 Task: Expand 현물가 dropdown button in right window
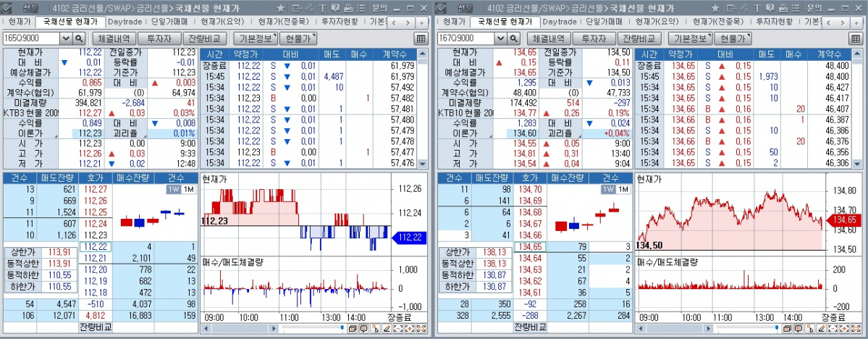coord(733,39)
